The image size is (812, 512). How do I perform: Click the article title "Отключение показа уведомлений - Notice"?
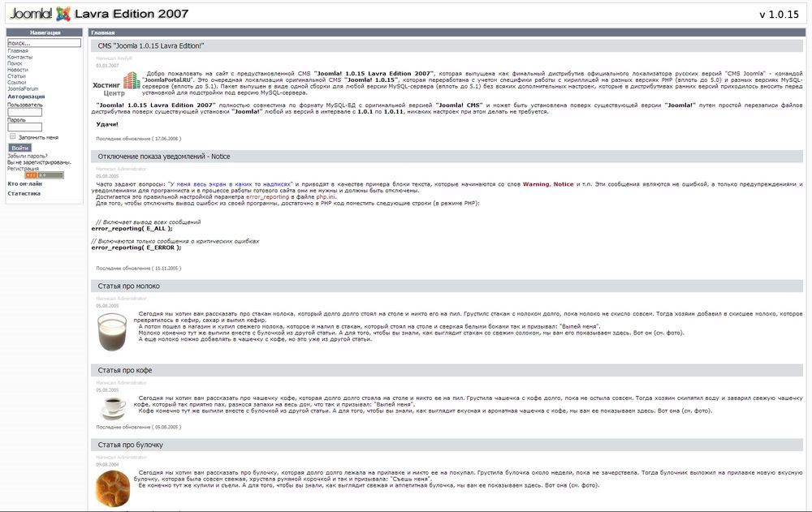coord(164,157)
